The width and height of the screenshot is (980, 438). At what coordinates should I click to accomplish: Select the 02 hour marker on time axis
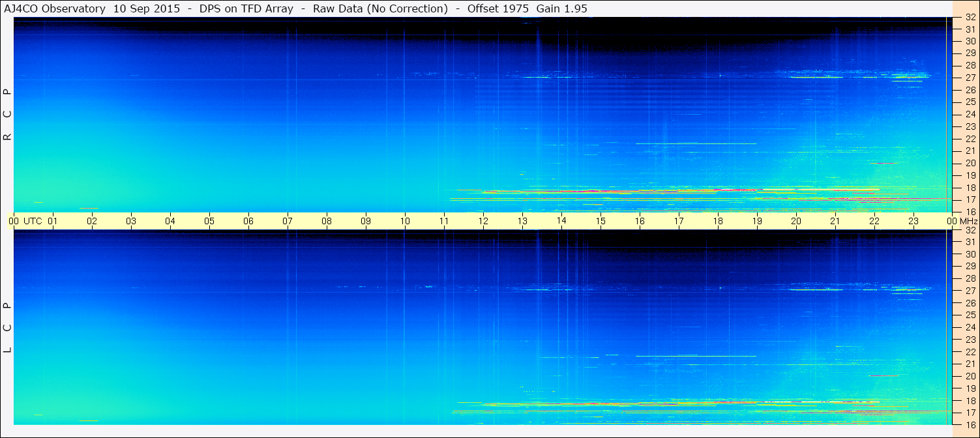pos(92,221)
